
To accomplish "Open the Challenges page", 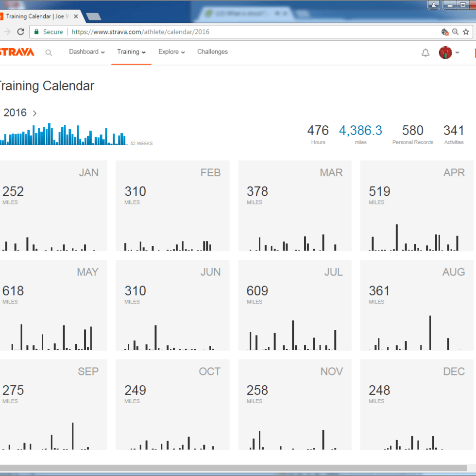I will coord(212,52).
